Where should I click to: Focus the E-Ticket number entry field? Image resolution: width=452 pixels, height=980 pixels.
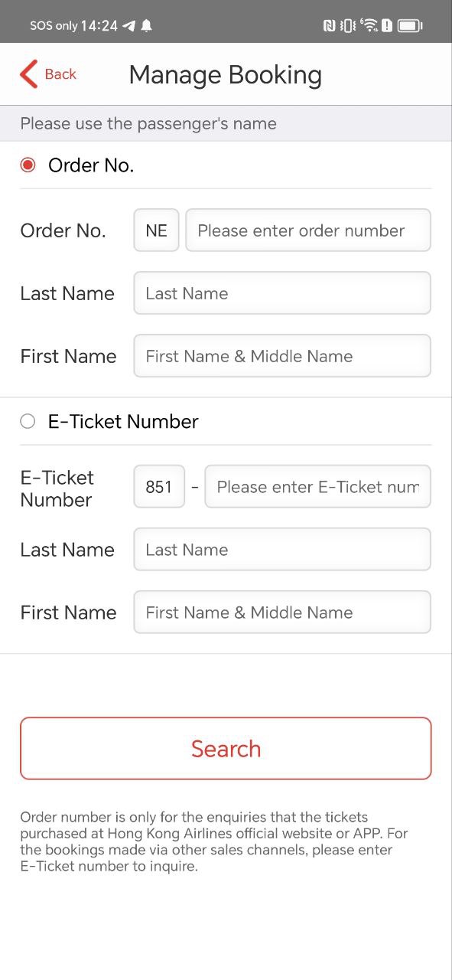318,487
